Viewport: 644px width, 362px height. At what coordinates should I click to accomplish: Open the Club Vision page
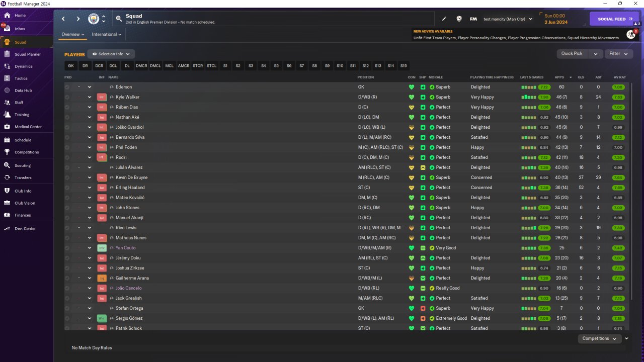(25, 203)
